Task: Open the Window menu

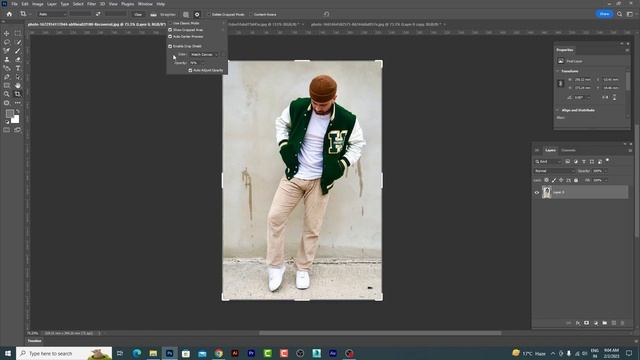Action: tap(145, 4)
